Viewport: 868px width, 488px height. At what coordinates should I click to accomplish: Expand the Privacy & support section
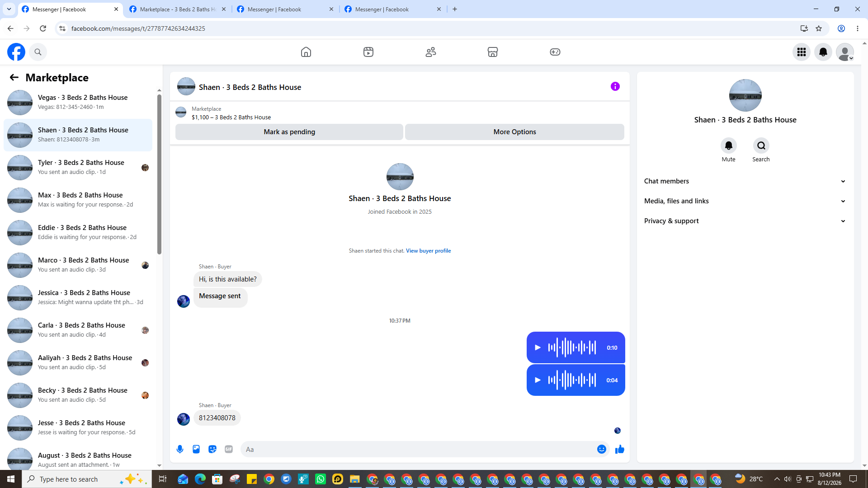pos(745,221)
